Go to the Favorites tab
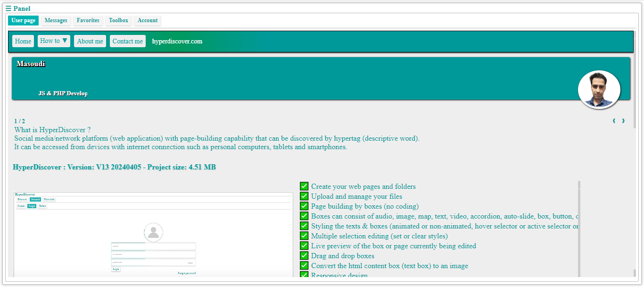The height and width of the screenshot is (287, 644). (88, 20)
